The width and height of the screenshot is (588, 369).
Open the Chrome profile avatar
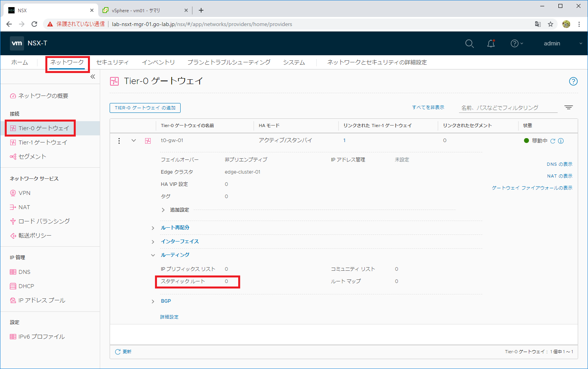(x=566, y=24)
